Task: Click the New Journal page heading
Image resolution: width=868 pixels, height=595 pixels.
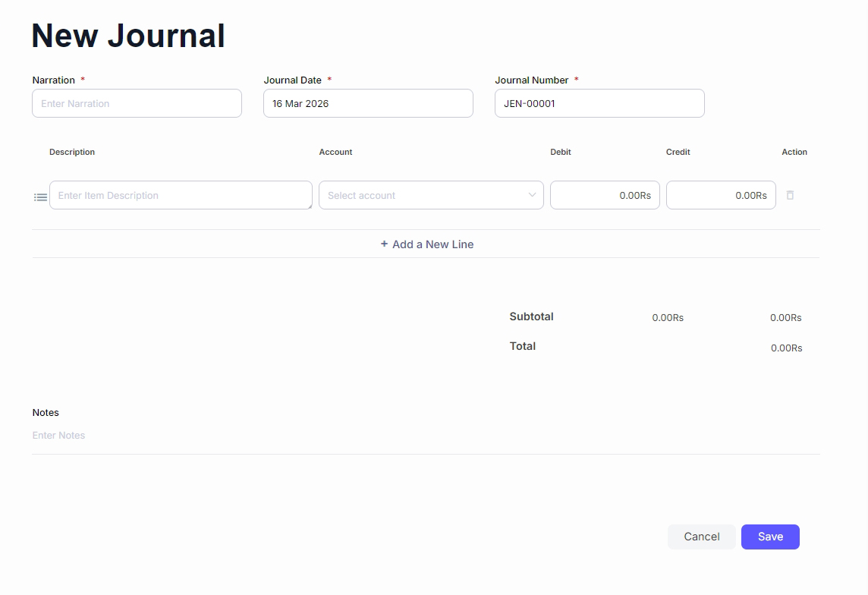Action: click(x=128, y=36)
